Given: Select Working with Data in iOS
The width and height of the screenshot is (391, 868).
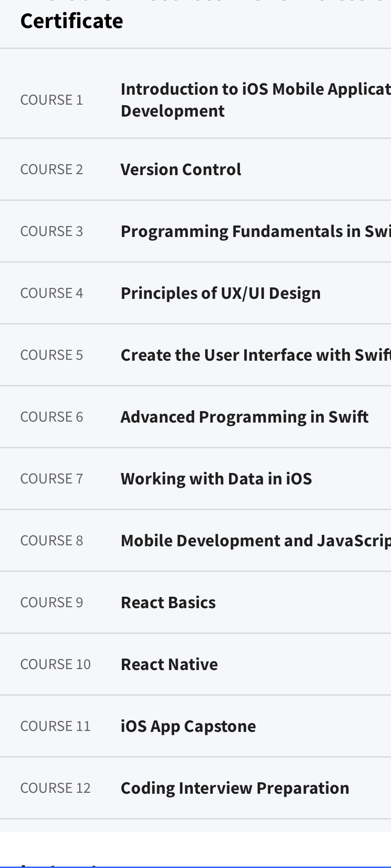Looking at the screenshot, I should 216,479.
